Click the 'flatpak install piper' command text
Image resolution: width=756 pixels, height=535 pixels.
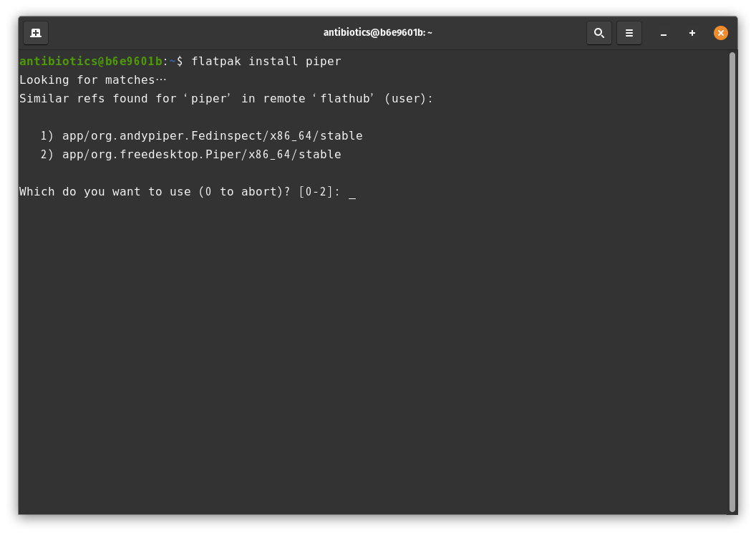(266, 62)
